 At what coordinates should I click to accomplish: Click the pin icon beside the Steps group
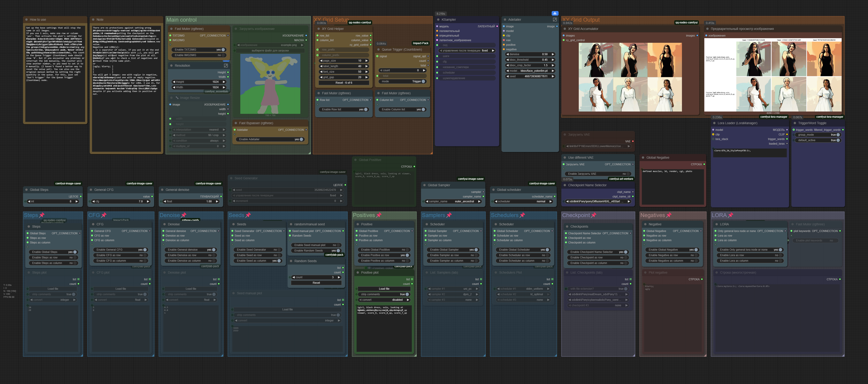pyautogui.click(x=42, y=215)
